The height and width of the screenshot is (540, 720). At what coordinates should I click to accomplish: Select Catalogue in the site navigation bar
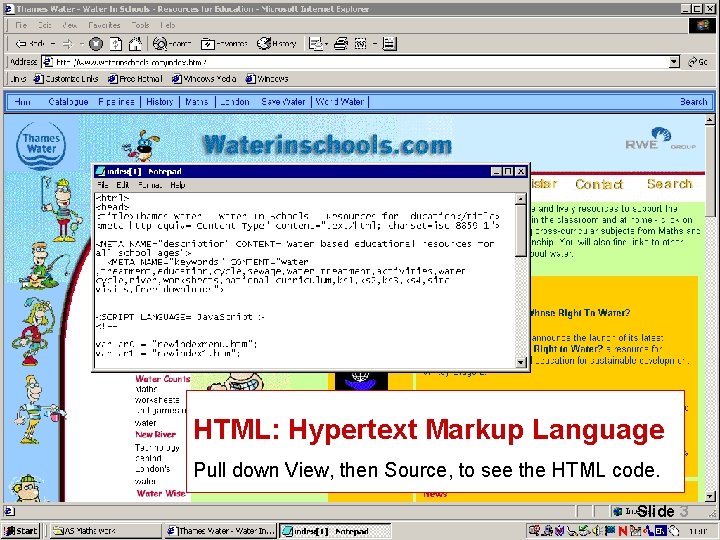click(x=68, y=102)
